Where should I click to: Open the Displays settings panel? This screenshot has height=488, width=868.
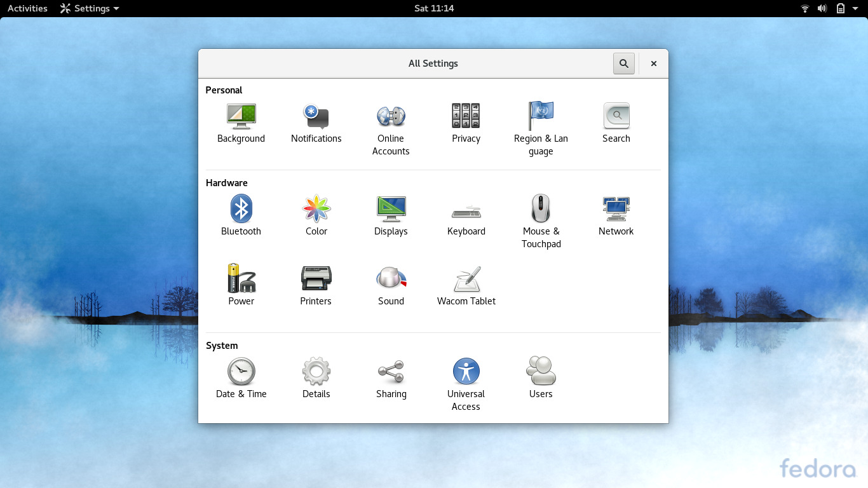[x=391, y=216]
